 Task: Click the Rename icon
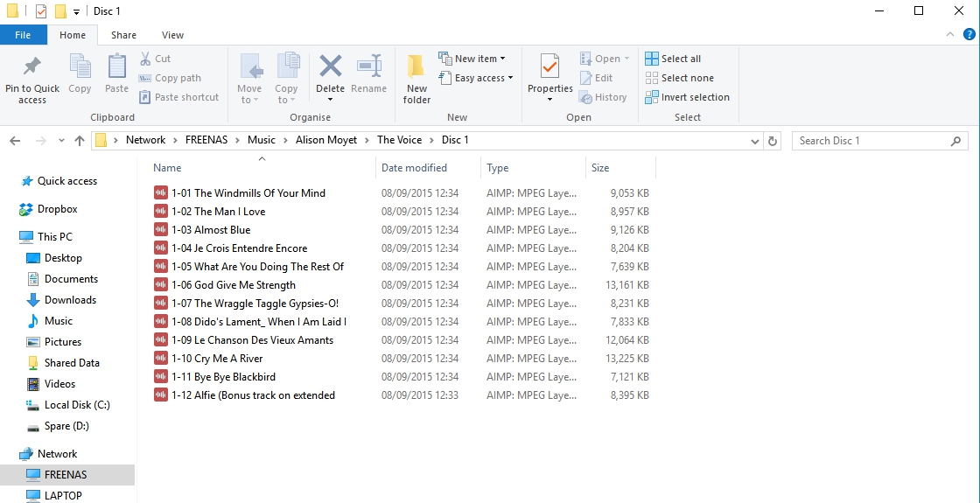pos(368,66)
